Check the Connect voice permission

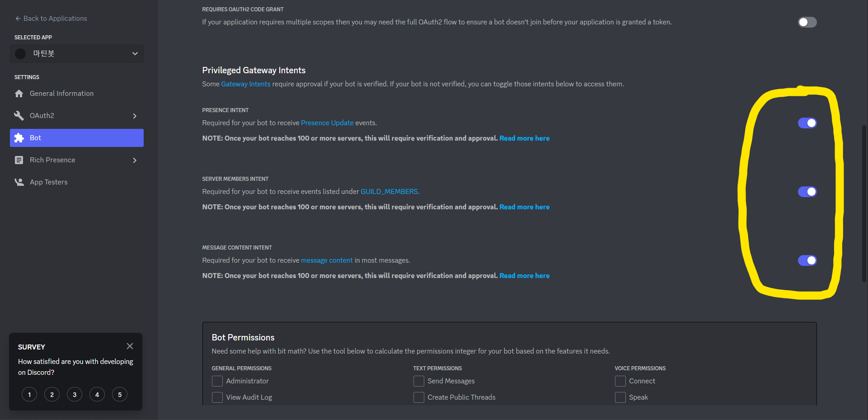(620, 381)
